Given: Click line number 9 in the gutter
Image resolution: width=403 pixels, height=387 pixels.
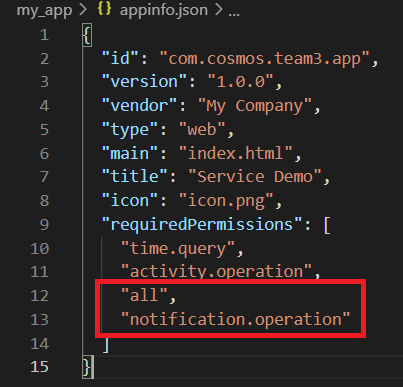Looking at the screenshot, I should [44, 224].
